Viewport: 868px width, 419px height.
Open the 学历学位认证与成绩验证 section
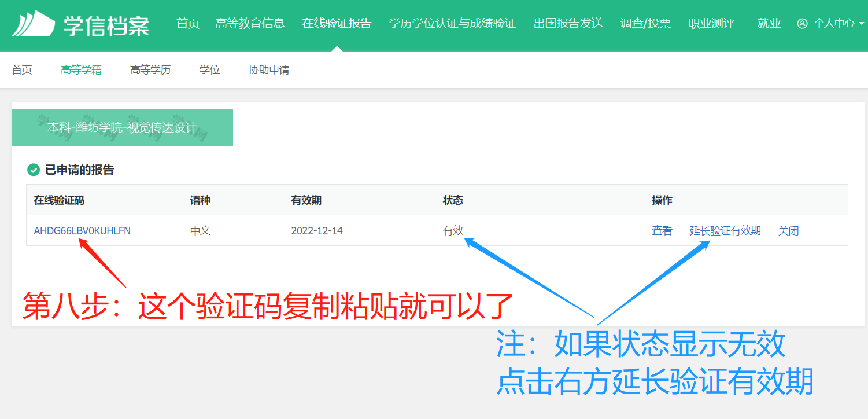pyautogui.click(x=452, y=24)
